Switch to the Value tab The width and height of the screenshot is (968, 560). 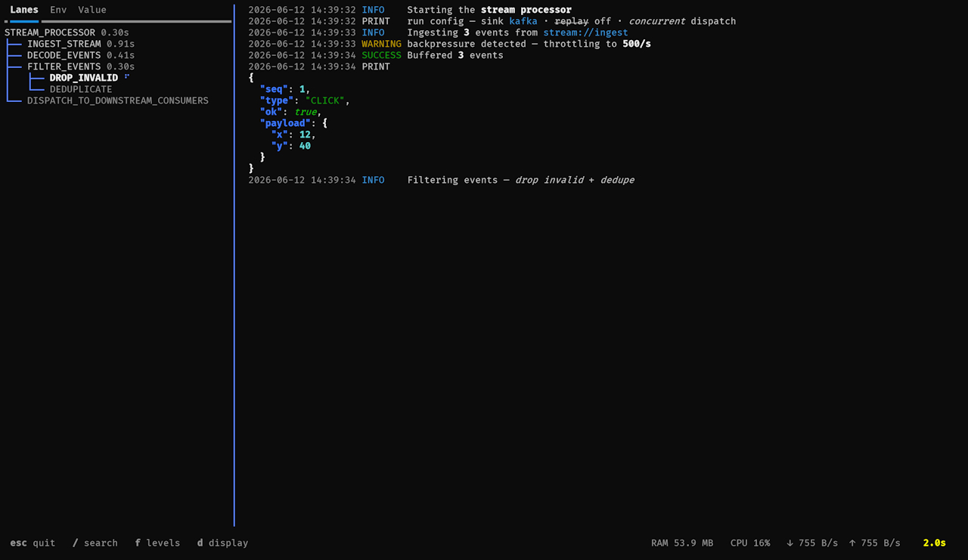pyautogui.click(x=92, y=10)
